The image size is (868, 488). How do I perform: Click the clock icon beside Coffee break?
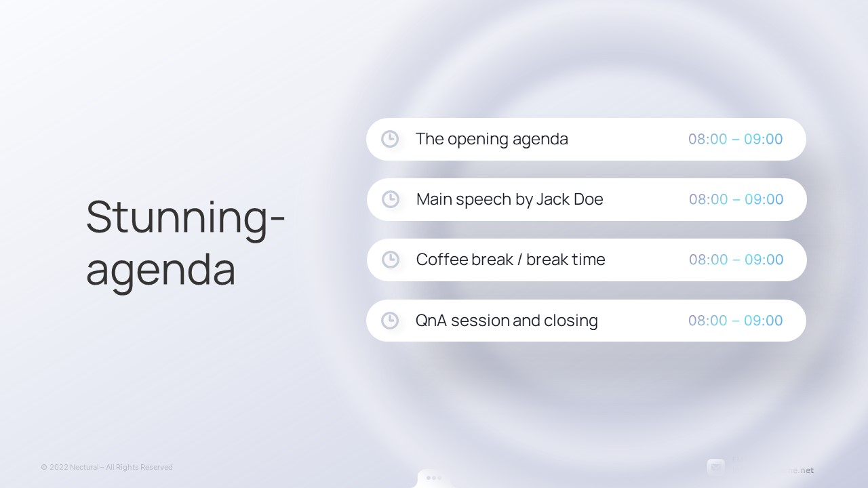click(391, 260)
